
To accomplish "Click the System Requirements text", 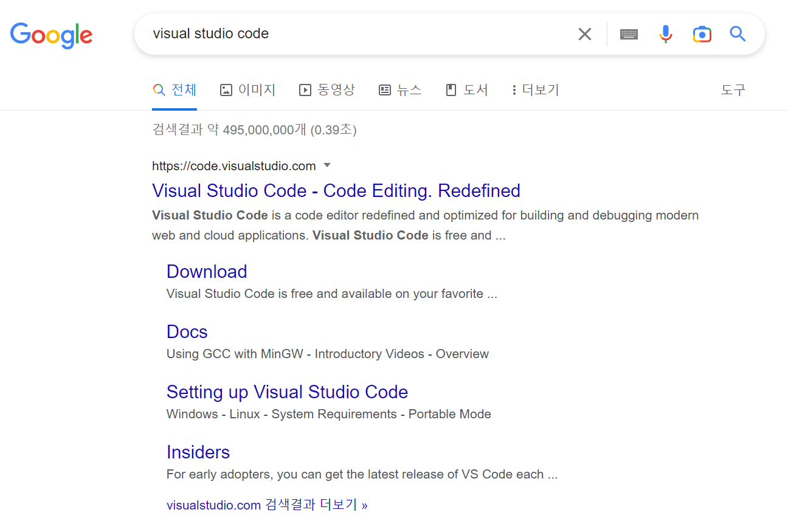I will point(334,414).
